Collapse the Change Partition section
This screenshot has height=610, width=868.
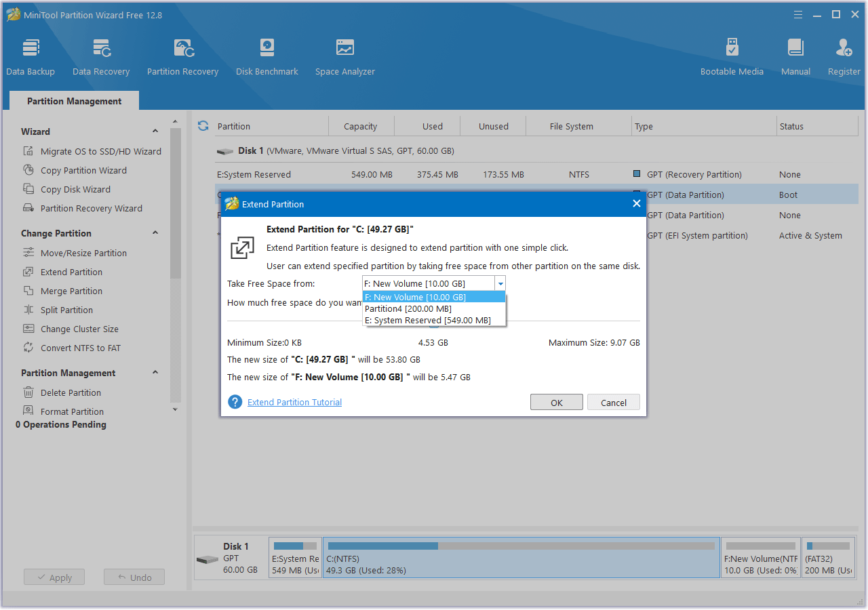coord(155,232)
